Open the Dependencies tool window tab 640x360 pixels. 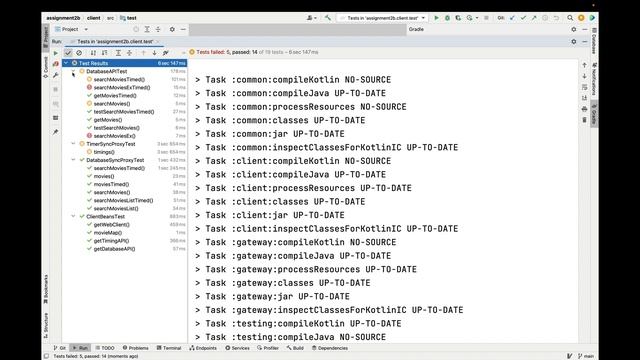click(330, 348)
